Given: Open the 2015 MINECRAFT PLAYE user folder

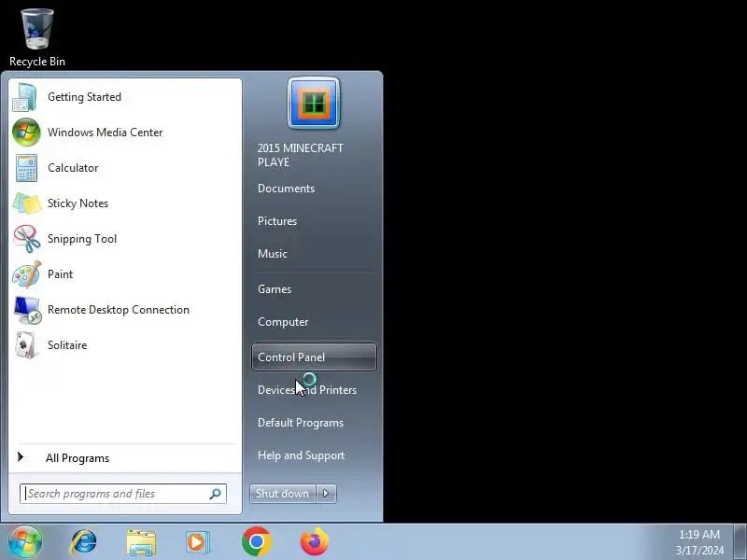Looking at the screenshot, I should click(x=300, y=155).
